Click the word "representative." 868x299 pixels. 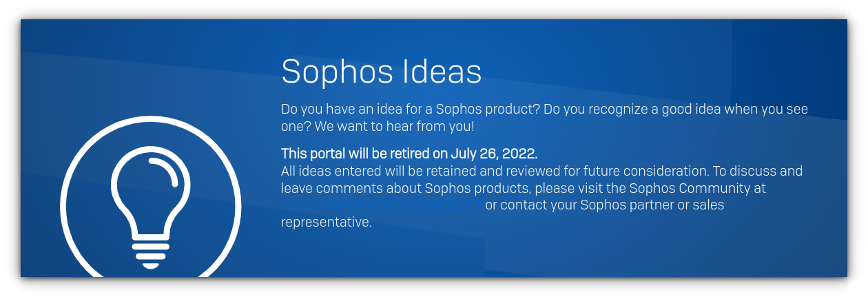(x=326, y=223)
